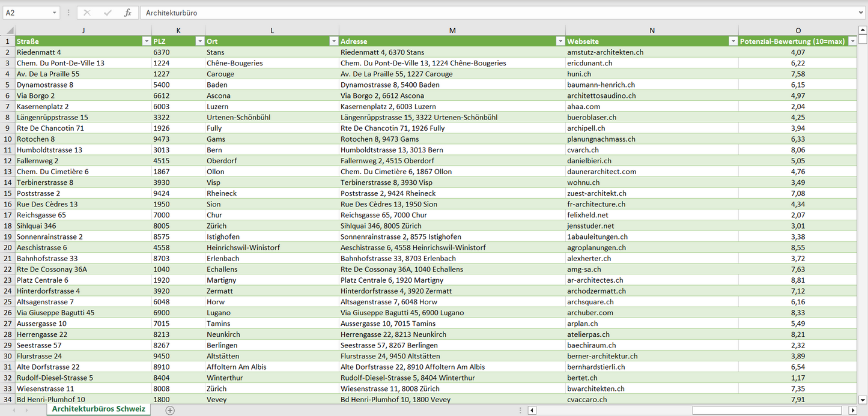The image size is (868, 416).
Task: Select column M header
Action: (452, 31)
